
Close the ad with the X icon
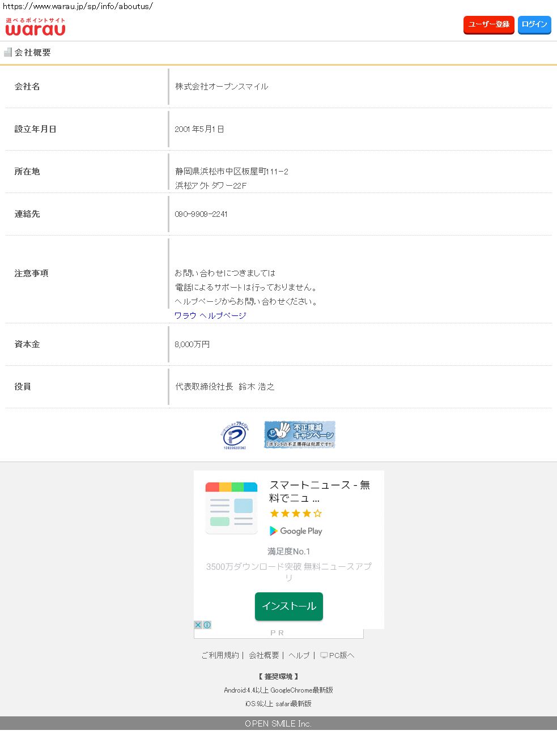pos(198,625)
